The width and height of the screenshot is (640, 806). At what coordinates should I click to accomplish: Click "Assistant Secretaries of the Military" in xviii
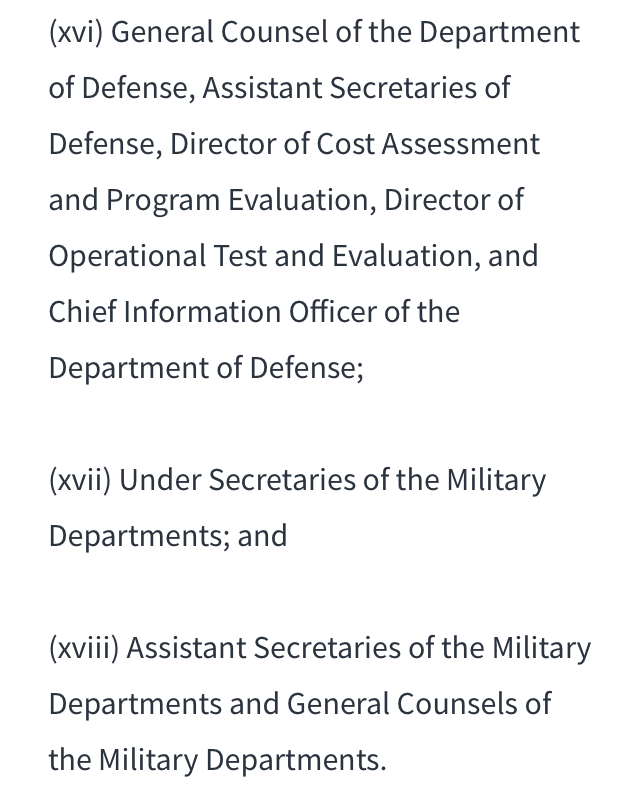[359, 648]
